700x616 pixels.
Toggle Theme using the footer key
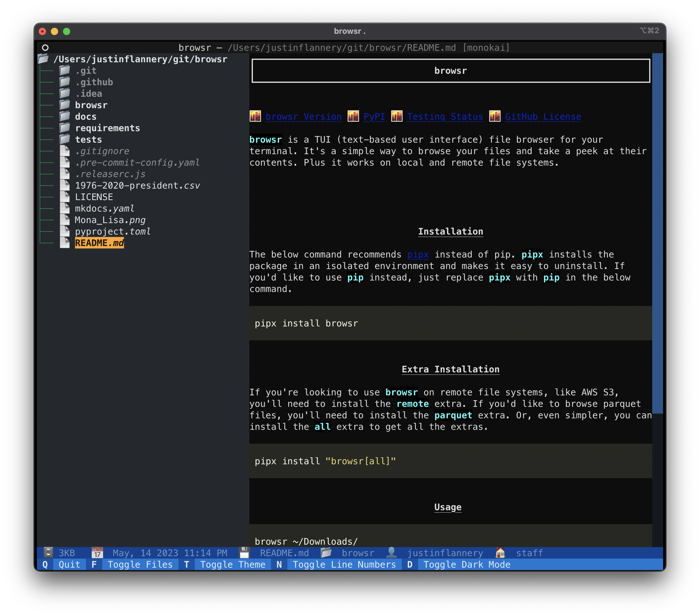[x=233, y=564]
